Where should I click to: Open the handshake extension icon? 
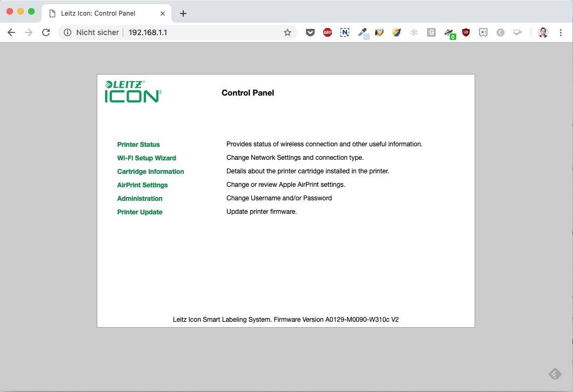(x=379, y=32)
